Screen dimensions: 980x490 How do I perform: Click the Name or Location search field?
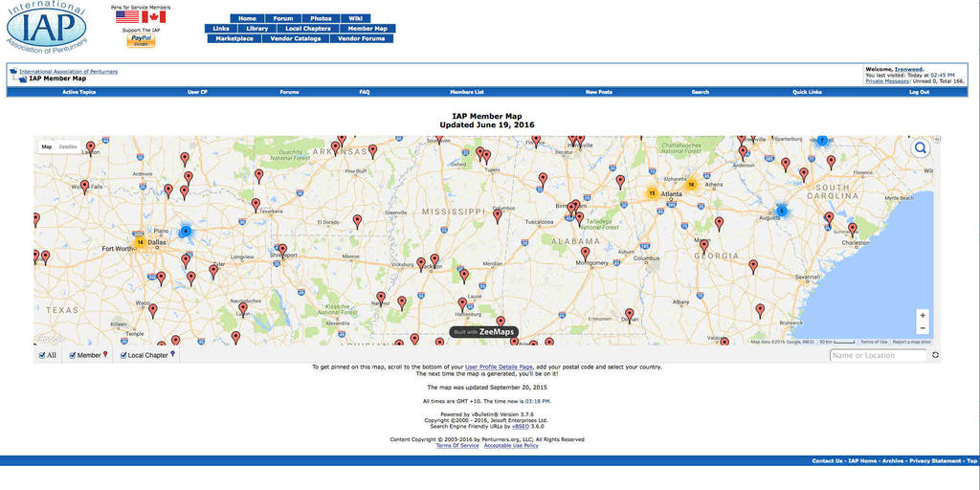pyautogui.click(x=878, y=355)
